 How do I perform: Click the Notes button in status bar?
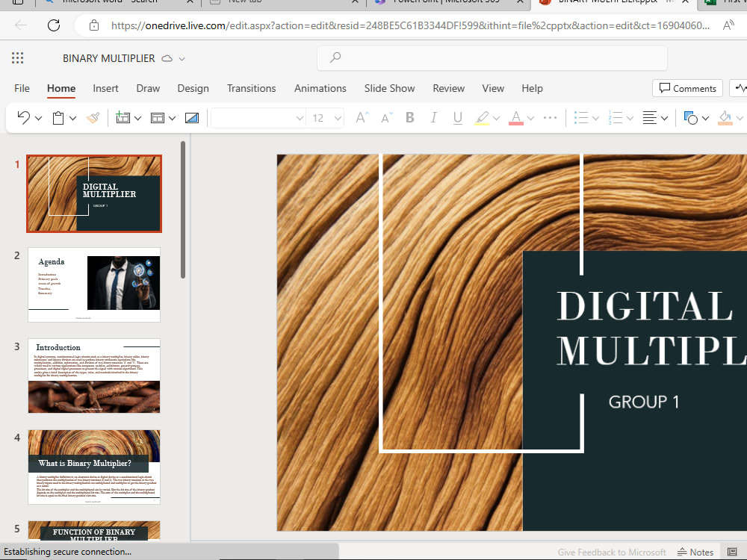click(695, 552)
